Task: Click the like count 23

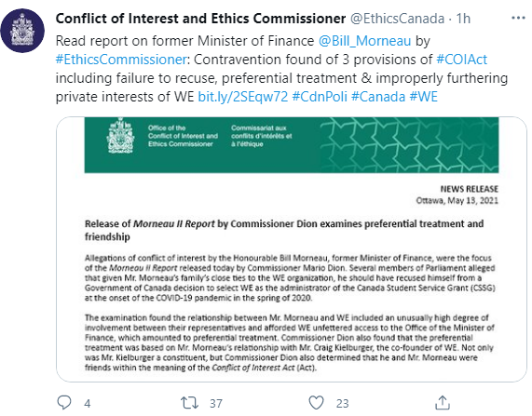Action: tap(342, 404)
